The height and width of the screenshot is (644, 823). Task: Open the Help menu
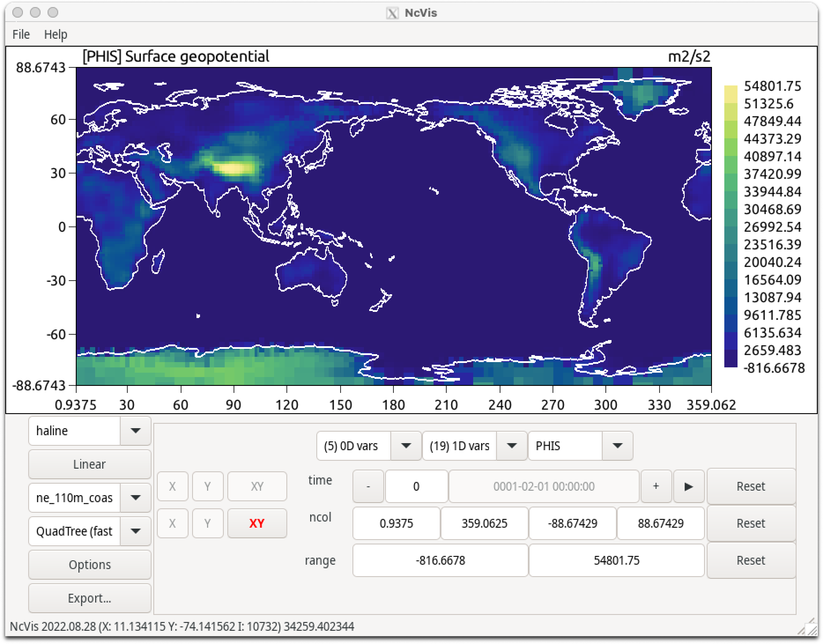coord(56,34)
